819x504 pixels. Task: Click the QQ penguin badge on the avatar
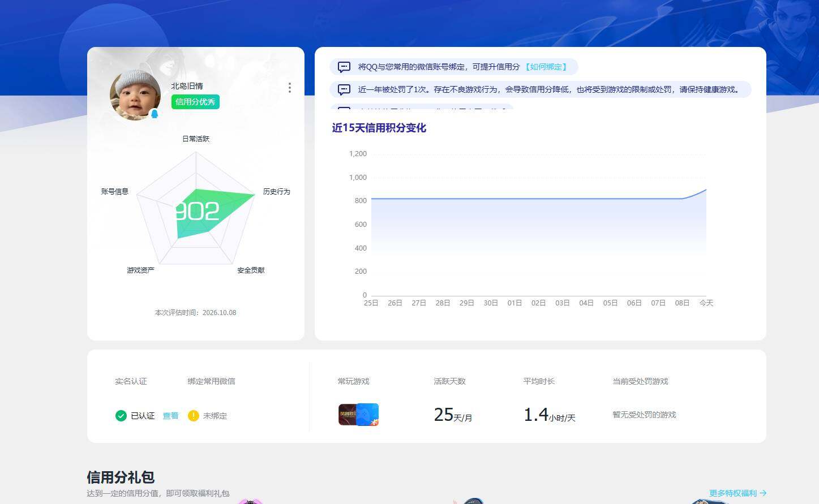[x=154, y=113]
